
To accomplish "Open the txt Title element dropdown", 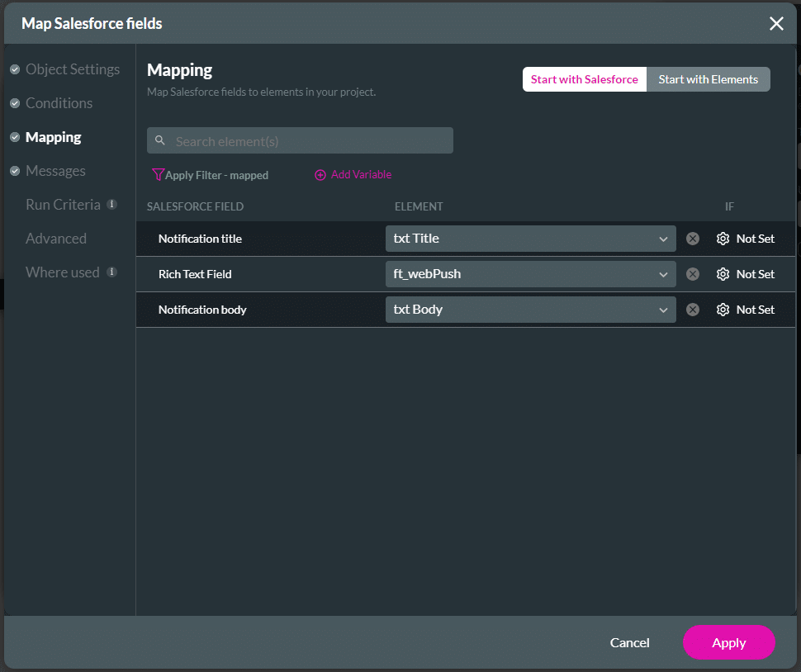I will click(663, 239).
